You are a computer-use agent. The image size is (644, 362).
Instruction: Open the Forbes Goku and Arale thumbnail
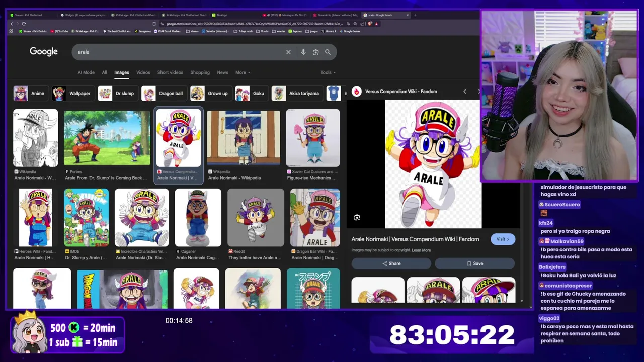[x=107, y=138]
